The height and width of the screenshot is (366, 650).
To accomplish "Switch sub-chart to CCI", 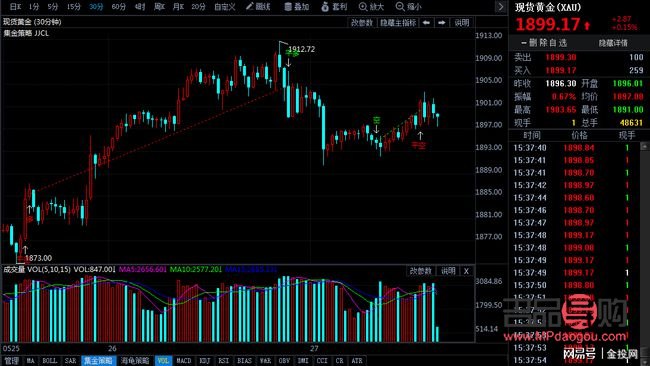I will [x=322, y=361].
